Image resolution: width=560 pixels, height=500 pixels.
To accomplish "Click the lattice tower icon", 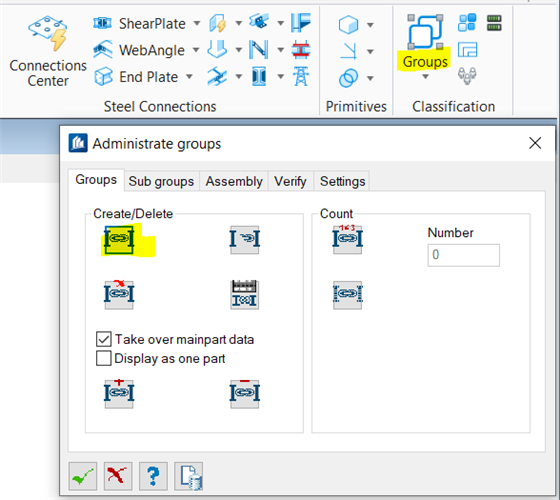I will pos(301,76).
